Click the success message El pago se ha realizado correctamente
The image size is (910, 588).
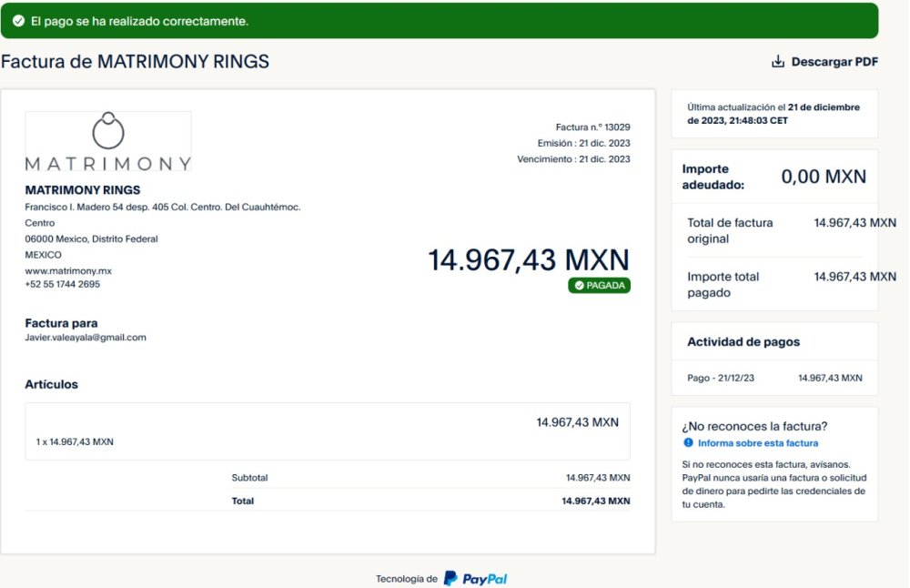coord(139,21)
